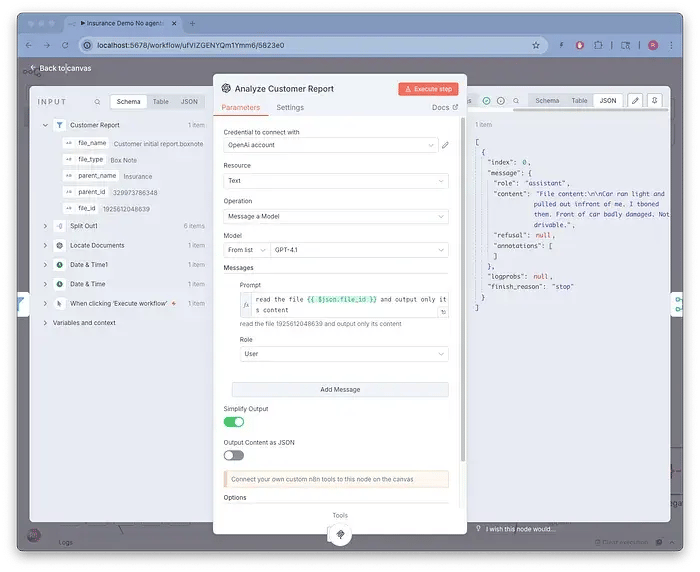The width and height of the screenshot is (700, 572).
Task: Click the Execute workflow cursor icon
Action: (59, 303)
